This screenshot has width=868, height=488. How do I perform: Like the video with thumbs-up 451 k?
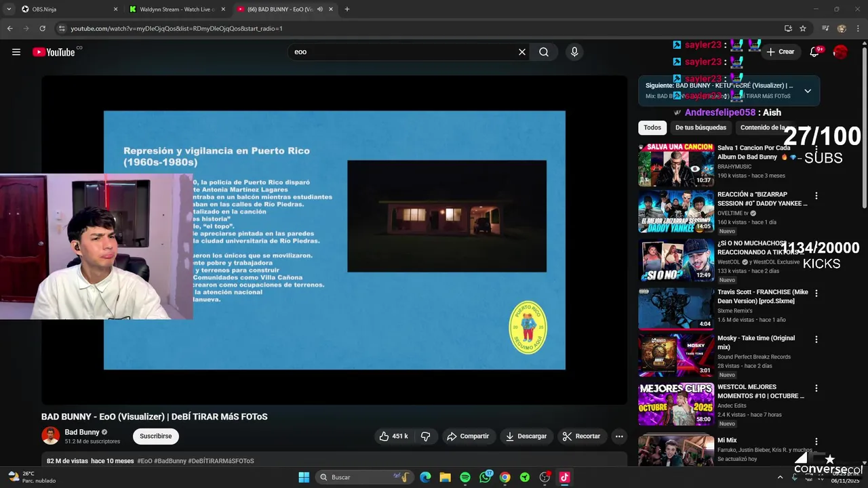pos(394,436)
